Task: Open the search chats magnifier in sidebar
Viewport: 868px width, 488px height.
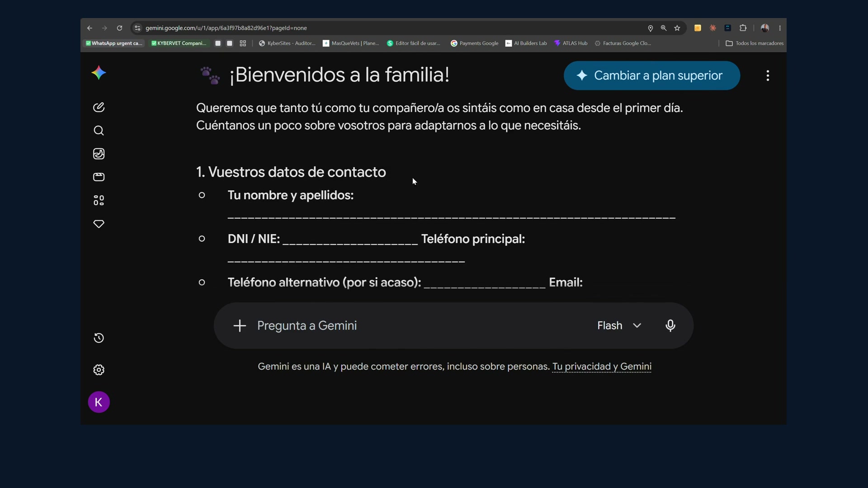Action: (x=99, y=131)
